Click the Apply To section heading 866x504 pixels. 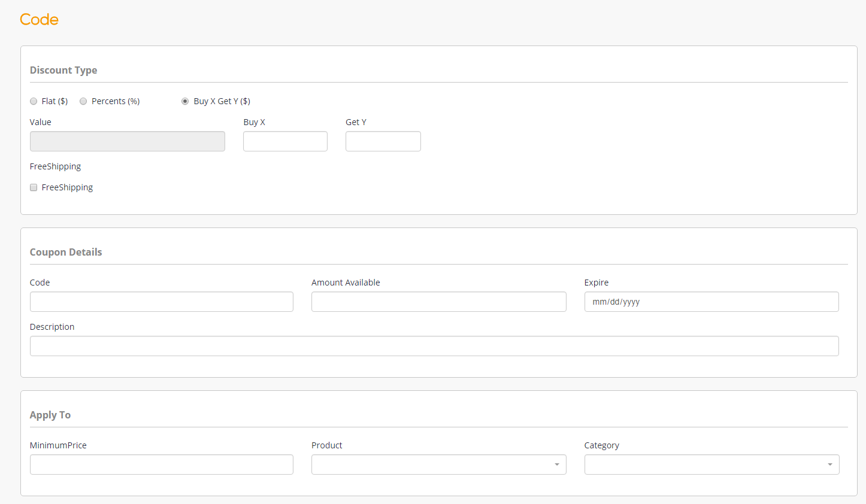coord(50,415)
